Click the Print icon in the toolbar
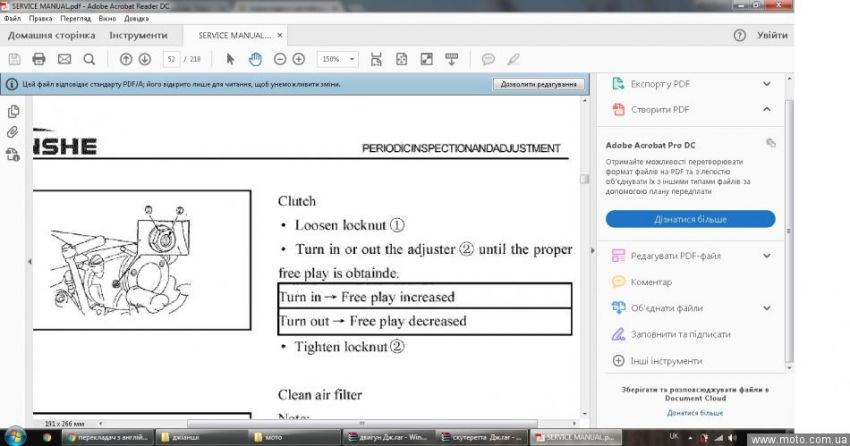 tap(39, 59)
